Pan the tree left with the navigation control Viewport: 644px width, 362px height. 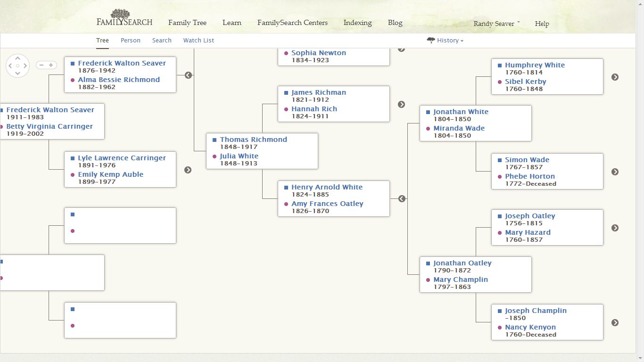coord(9,66)
